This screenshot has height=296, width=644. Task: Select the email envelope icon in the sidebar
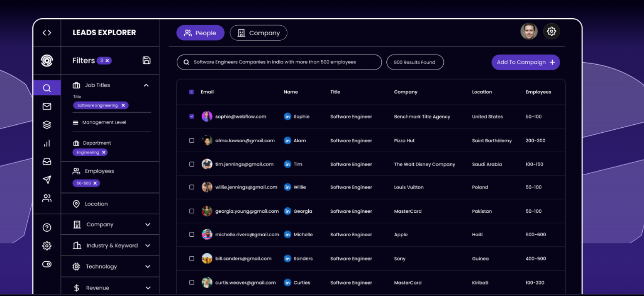click(x=47, y=106)
